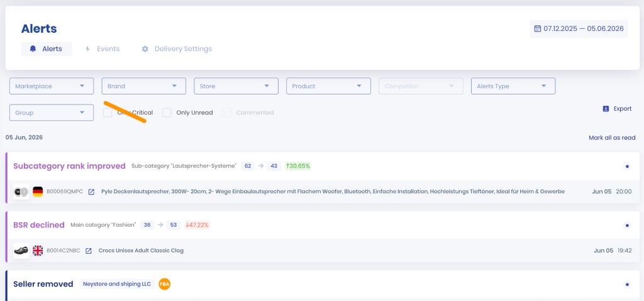The width and height of the screenshot is (644, 301).
Task: Click the Pyle Deckenlautsprecher product title
Action: click(x=333, y=192)
